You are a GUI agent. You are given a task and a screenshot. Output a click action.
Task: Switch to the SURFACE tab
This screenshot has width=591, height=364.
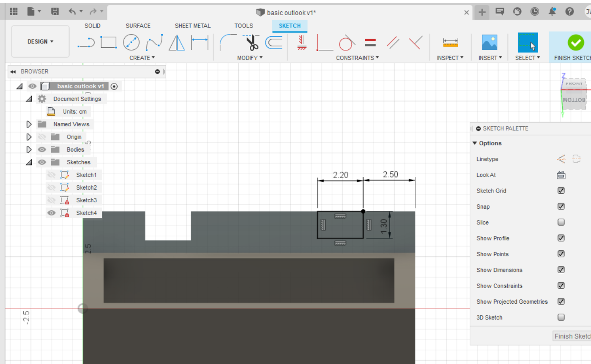[x=138, y=26]
